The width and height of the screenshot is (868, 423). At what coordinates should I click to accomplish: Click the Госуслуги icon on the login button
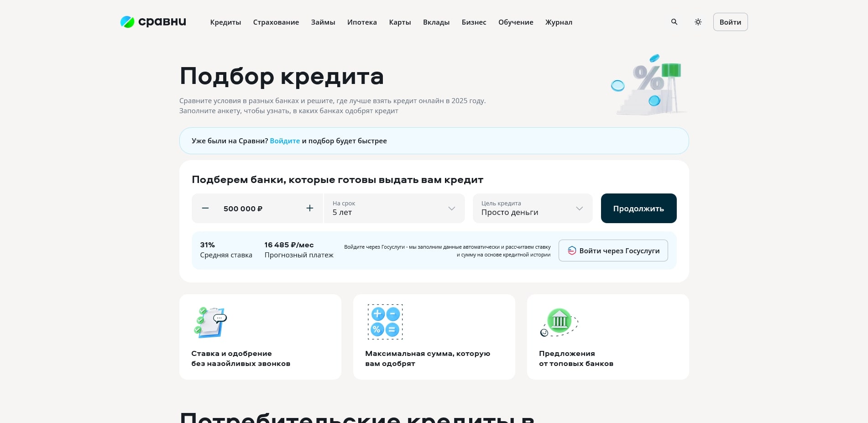coord(571,251)
